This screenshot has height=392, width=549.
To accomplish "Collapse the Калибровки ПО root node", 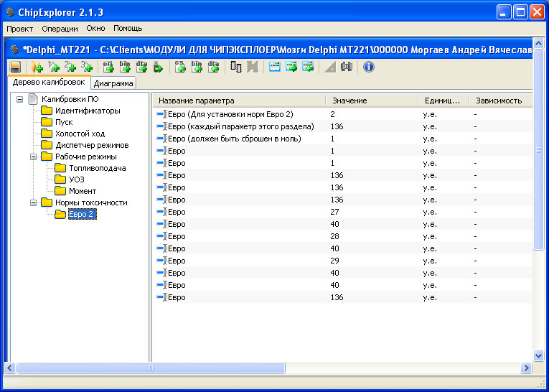I will [x=19, y=99].
